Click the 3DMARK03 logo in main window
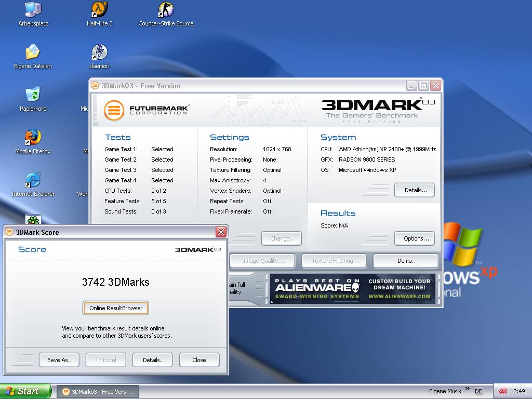The width and height of the screenshot is (532, 399). coord(378,111)
